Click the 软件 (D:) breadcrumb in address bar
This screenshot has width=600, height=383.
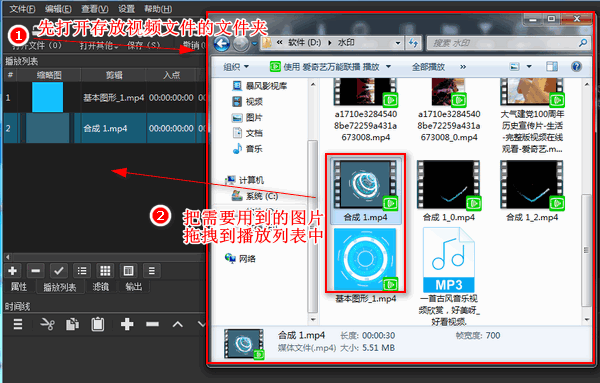point(305,42)
